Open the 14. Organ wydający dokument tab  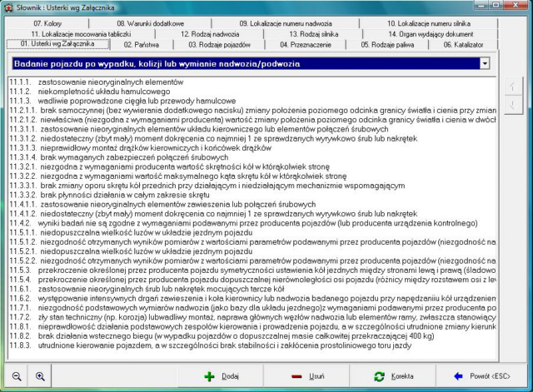pos(431,34)
